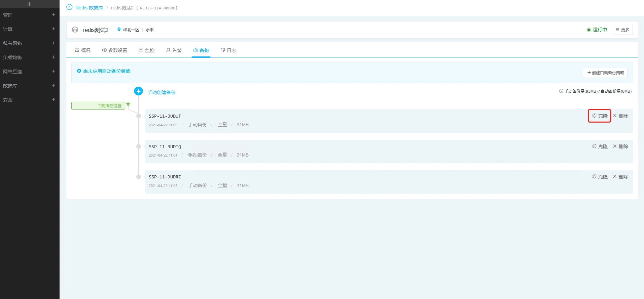The width and height of the screenshot is (644, 299).
Task: Click timestamp 2021-04-22 11:04
Action: click(163, 155)
